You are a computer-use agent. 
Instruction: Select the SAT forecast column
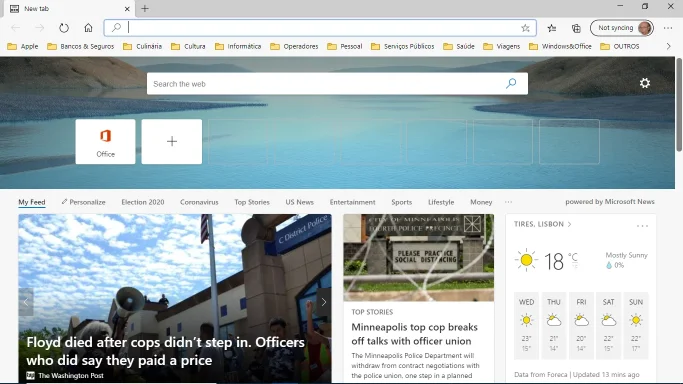point(609,326)
